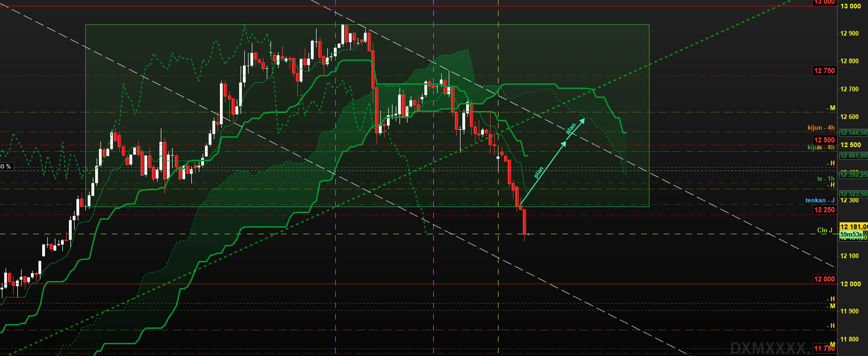Select the red 12 500 level label
This screenshot has height=356, width=868.
click(x=824, y=140)
